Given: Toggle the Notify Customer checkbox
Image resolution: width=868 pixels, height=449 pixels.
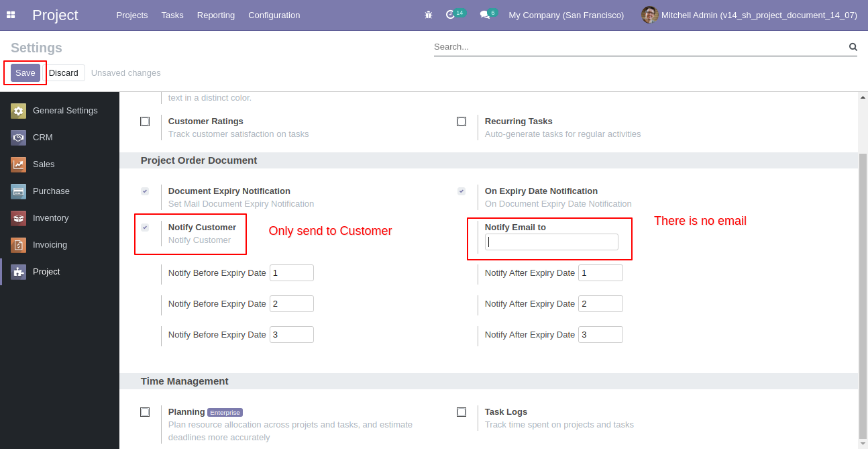Looking at the screenshot, I should (145, 228).
